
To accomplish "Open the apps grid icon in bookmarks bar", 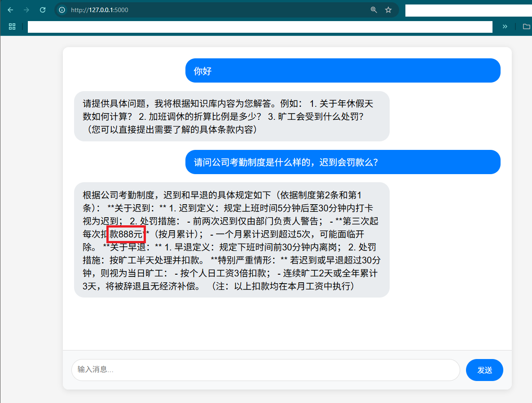I will [12, 26].
